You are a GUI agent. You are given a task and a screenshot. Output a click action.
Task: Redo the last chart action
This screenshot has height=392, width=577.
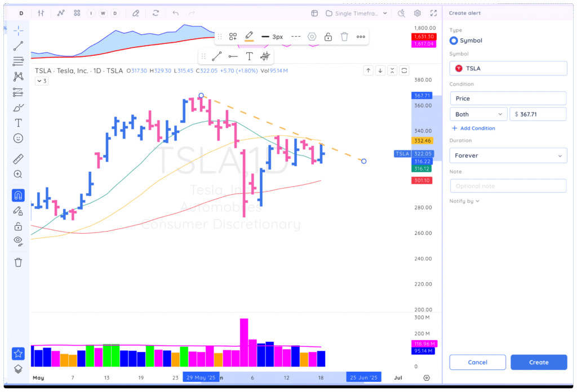pyautogui.click(x=192, y=14)
